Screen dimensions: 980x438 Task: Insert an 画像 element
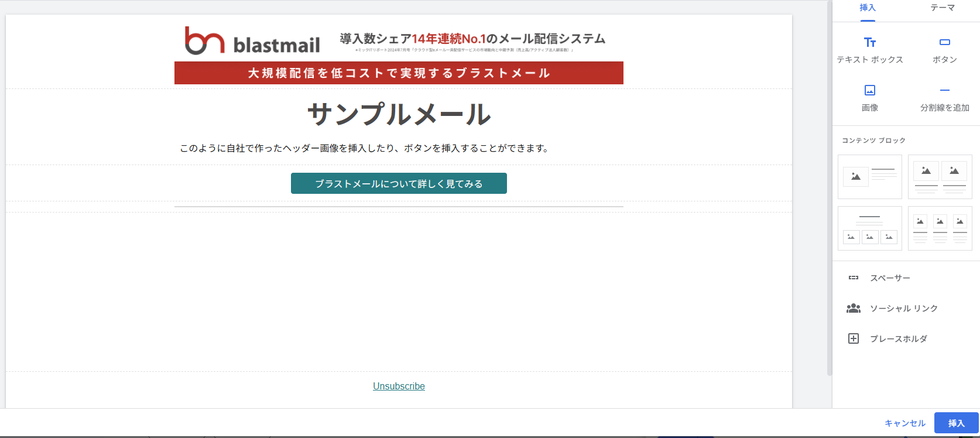tap(870, 98)
